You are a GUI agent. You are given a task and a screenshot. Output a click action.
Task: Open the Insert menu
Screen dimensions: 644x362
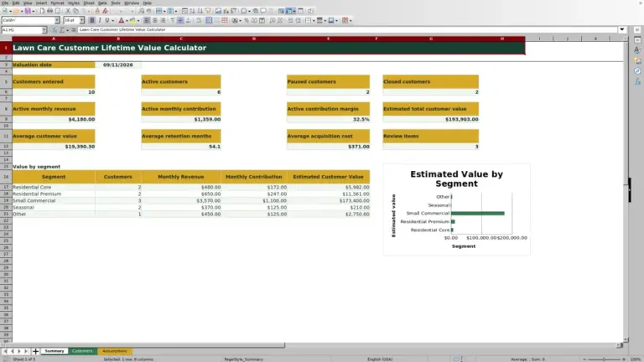tap(41, 3)
